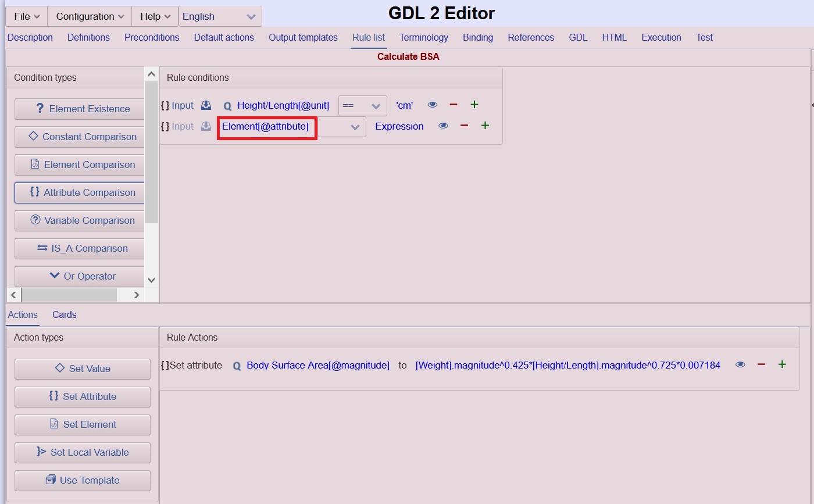Add an Element Comparison condition

click(x=80, y=165)
